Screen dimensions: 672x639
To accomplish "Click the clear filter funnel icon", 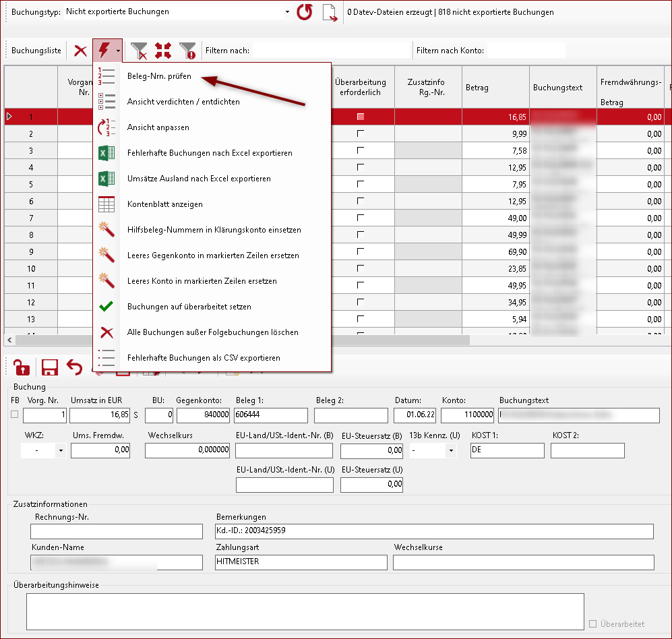I will tap(139, 51).
